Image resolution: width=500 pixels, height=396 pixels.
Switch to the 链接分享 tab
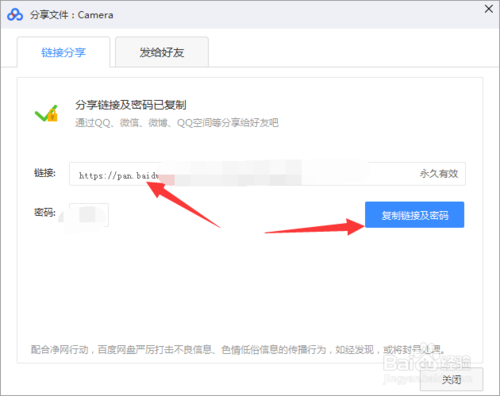pos(63,52)
